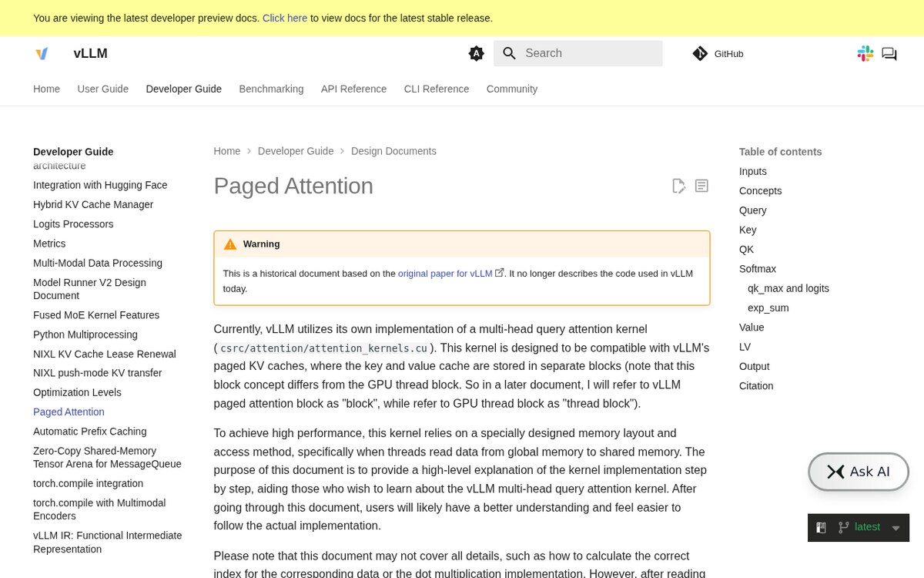This screenshot has width=924, height=578.
Task: Click the git branch icon beside latest
Action: [x=843, y=527]
